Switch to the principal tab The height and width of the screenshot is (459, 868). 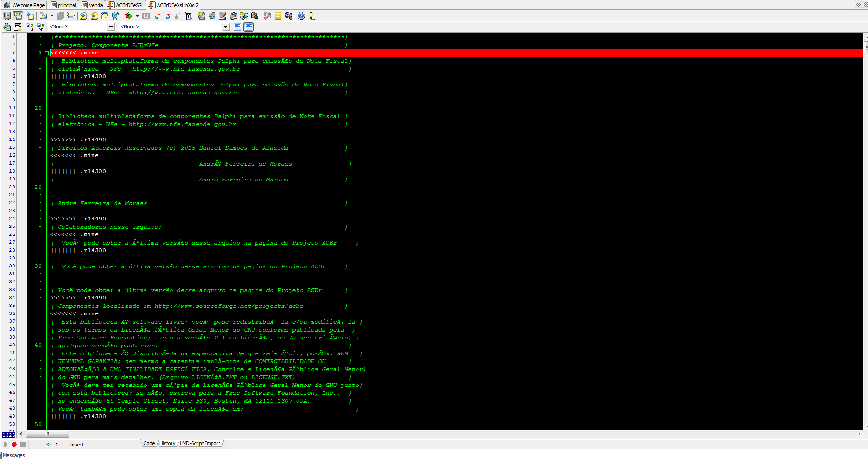(x=63, y=5)
